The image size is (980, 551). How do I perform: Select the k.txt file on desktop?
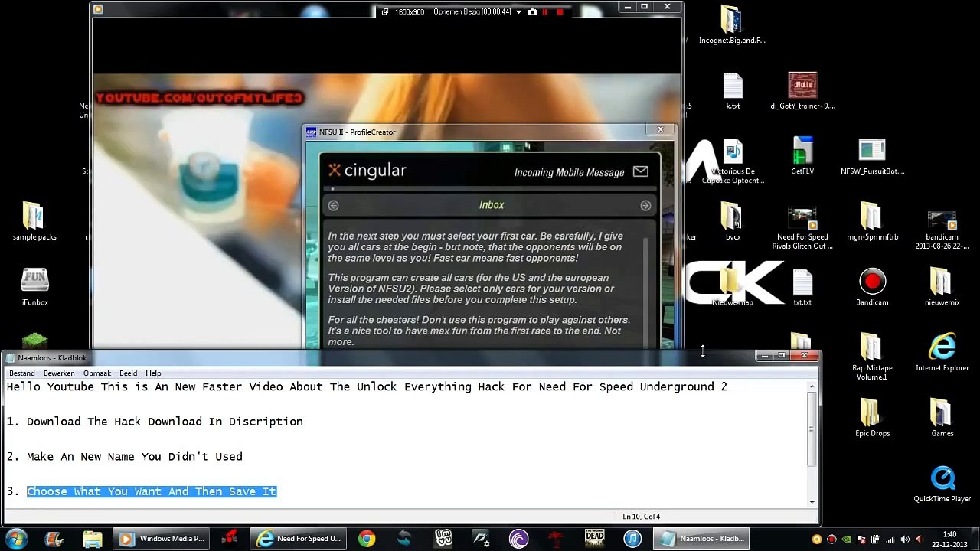pos(733,91)
